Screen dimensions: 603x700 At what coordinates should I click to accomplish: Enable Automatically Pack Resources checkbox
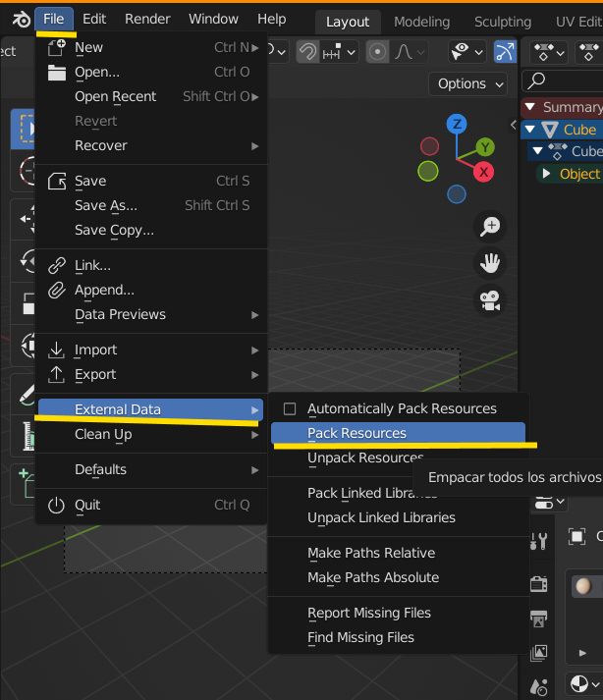[290, 408]
